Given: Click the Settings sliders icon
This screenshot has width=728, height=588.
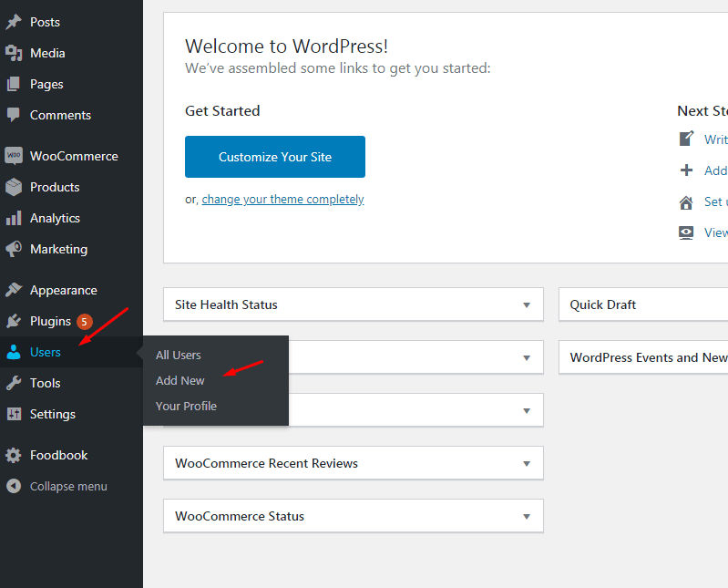Looking at the screenshot, I should [x=14, y=414].
